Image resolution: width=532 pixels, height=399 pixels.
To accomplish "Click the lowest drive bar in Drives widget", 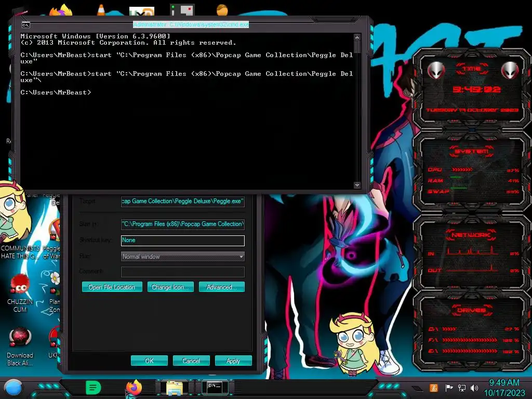I will (x=470, y=351).
